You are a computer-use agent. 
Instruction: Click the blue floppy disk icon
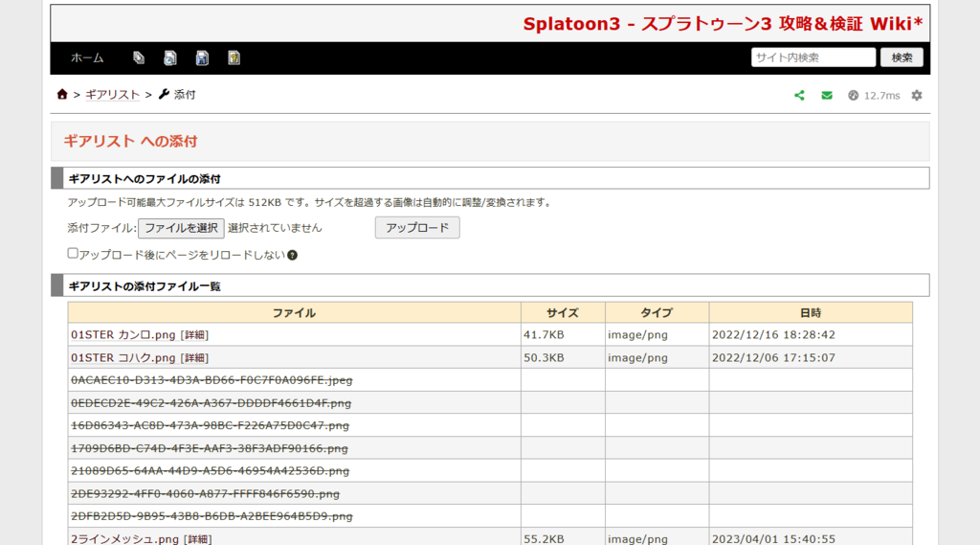click(x=202, y=57)
